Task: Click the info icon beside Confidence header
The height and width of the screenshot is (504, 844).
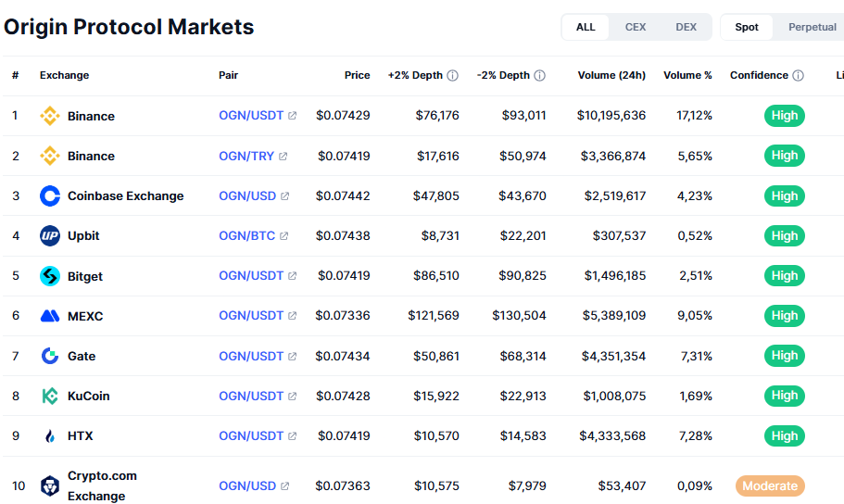Action: click(798, 76)
